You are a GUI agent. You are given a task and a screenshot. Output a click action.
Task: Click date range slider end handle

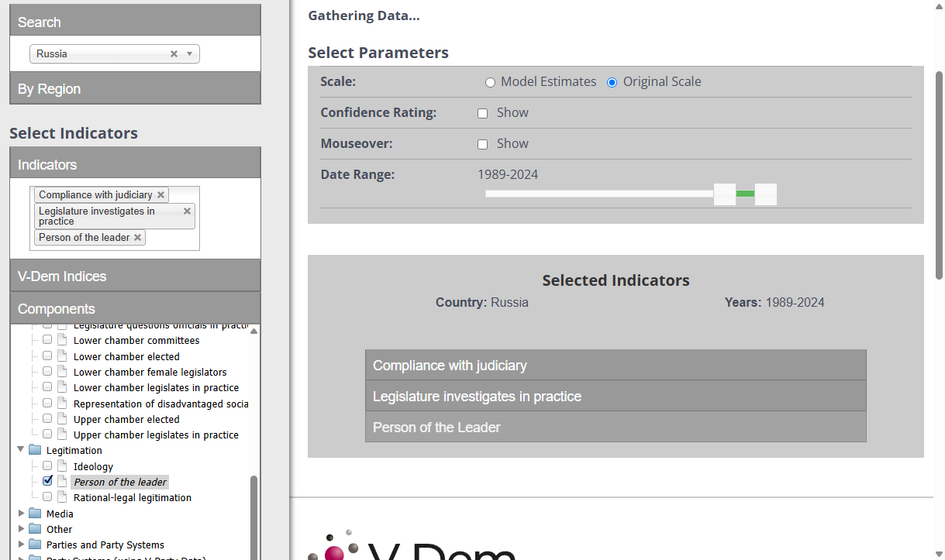766,194
